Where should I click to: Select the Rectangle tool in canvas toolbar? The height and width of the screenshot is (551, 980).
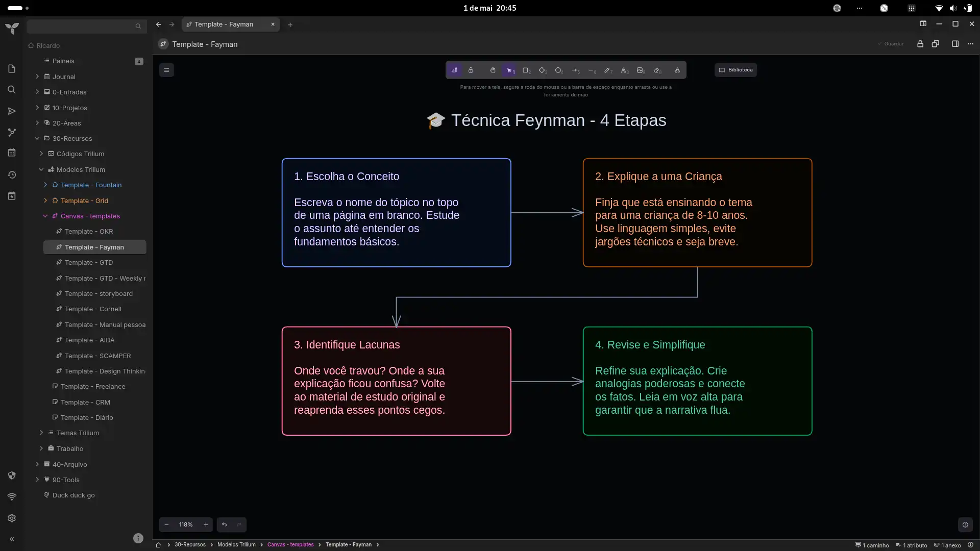tap(526, 70)
